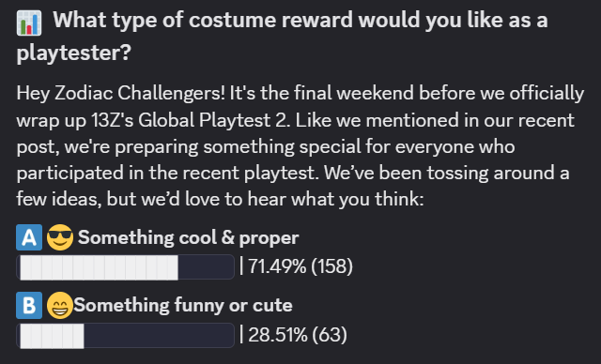Click the blue letter A emoji
This screenshot has height=364, width=601.
click(29, 237)
